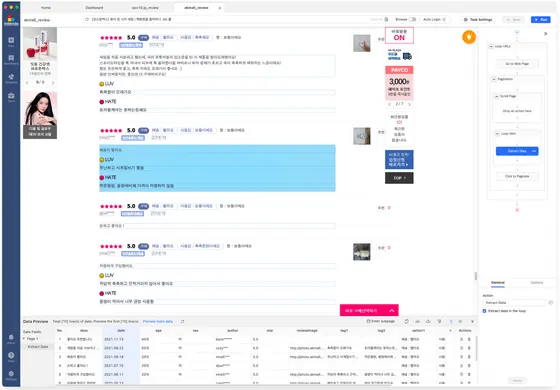Open the Tools briefcase icon in sidebar

[11, 97]
